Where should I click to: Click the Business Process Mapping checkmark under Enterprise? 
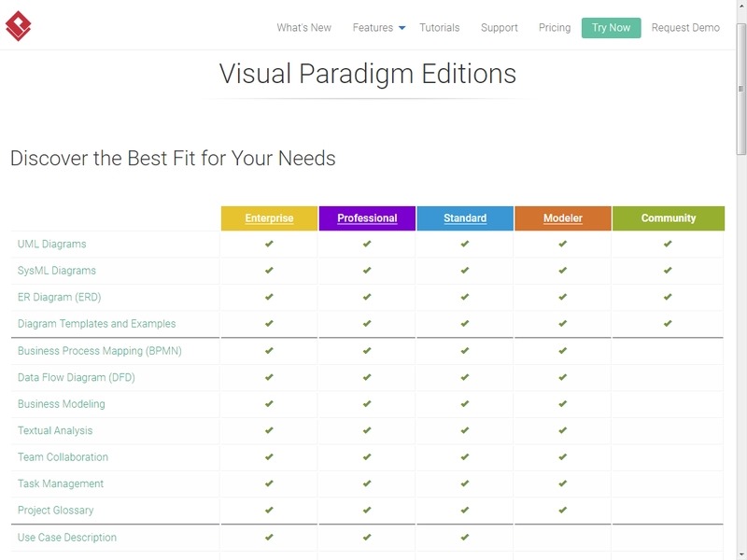pos(269,351)
